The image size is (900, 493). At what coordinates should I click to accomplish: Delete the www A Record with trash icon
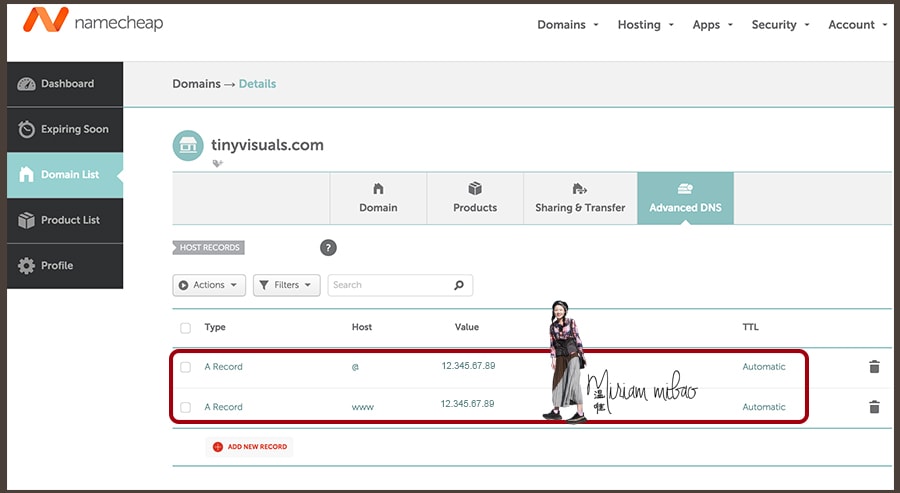click(x=874, y=407)
